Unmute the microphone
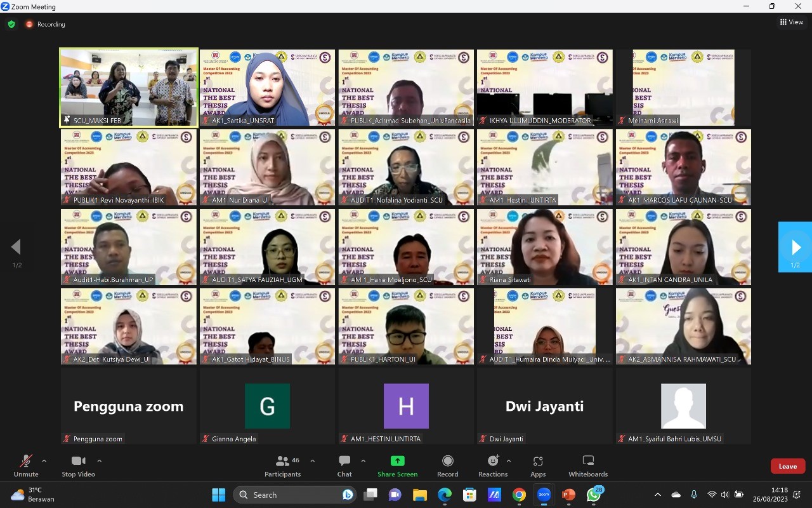This screenshot has width=812, height=508. point(26,462)
